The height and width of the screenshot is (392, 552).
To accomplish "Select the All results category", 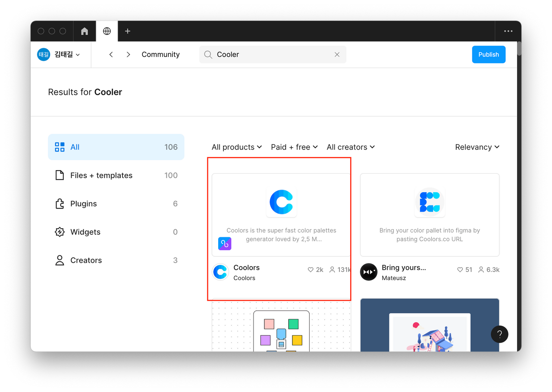I will [116, 147].
